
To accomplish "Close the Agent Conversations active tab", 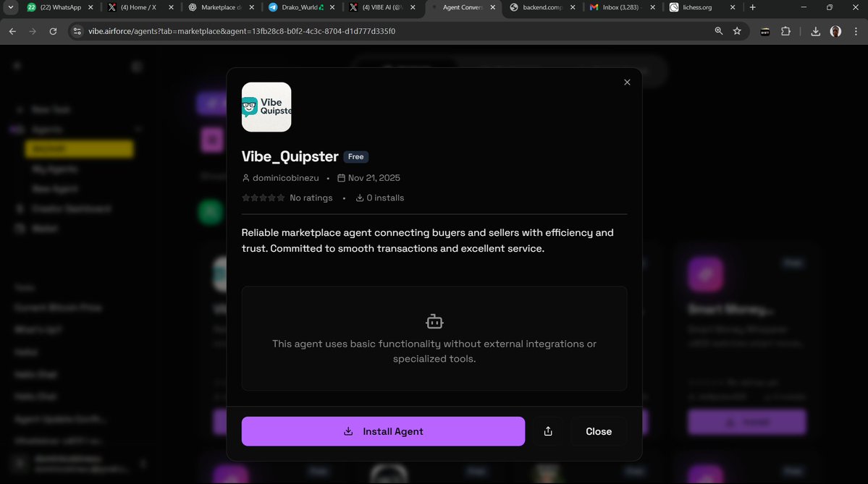I will click(493, 7).
